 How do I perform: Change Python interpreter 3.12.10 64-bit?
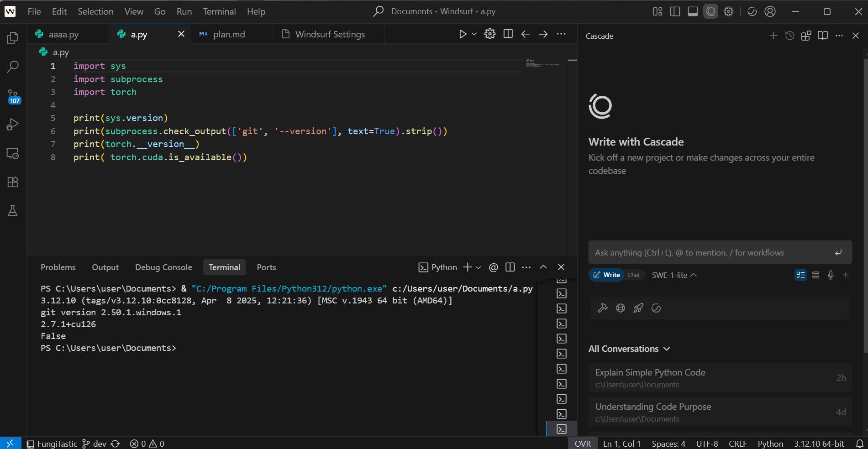[x=819, y=444]
